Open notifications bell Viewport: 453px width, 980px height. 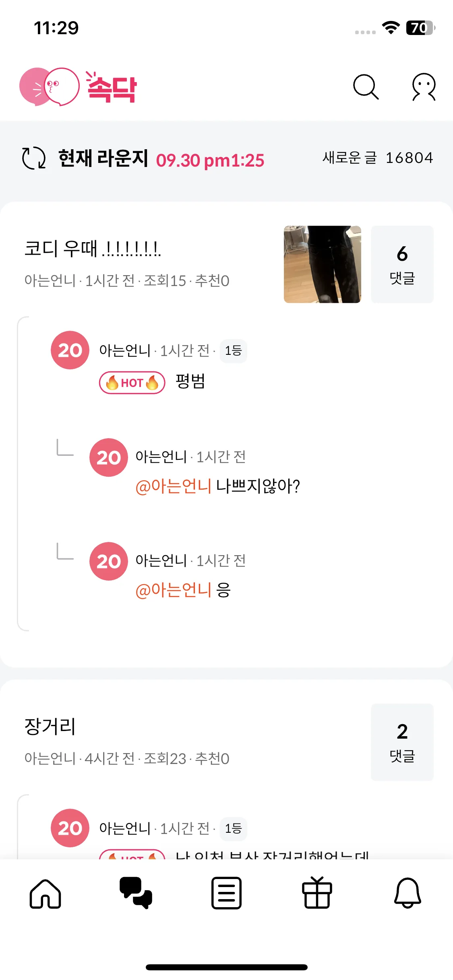click(x=407, y=894)
